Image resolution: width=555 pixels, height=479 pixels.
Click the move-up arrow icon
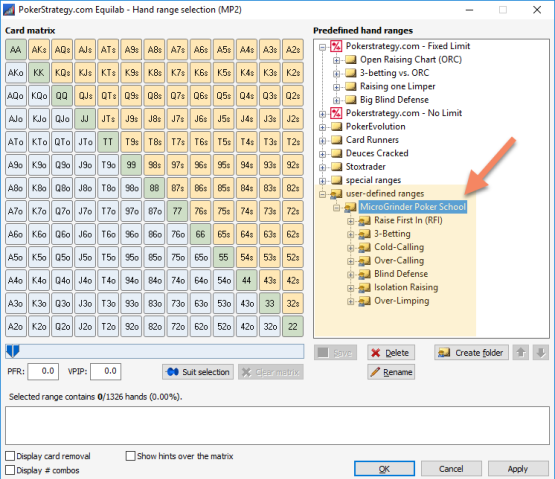click(x=521, y=353)
